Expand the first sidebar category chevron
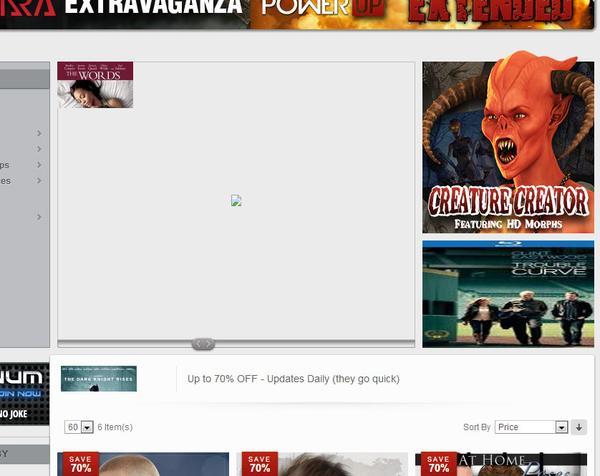 point(39,133)
